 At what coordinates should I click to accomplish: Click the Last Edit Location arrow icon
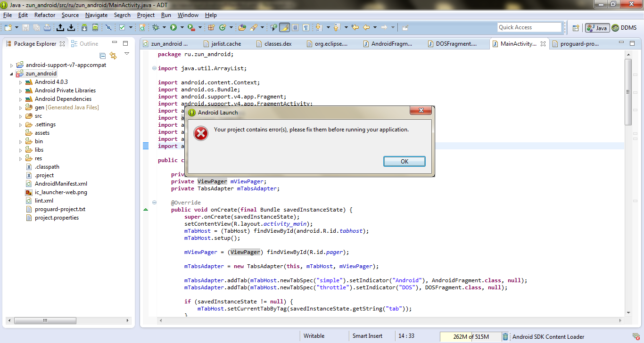(355, 28)
